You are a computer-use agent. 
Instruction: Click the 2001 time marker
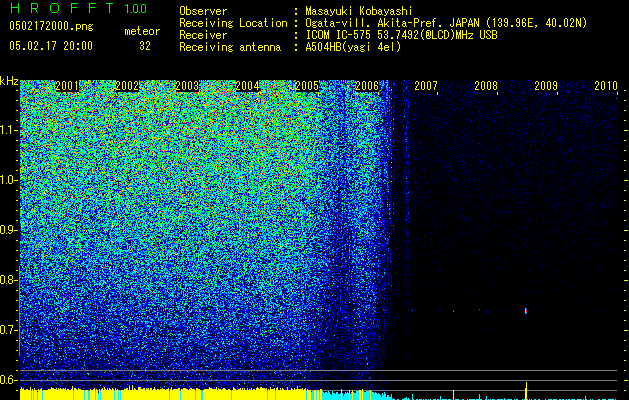[x=67, y=86]
